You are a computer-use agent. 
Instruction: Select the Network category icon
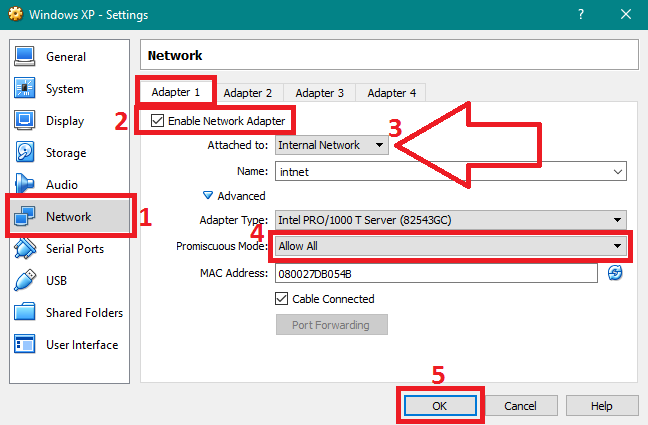point(24,216)
